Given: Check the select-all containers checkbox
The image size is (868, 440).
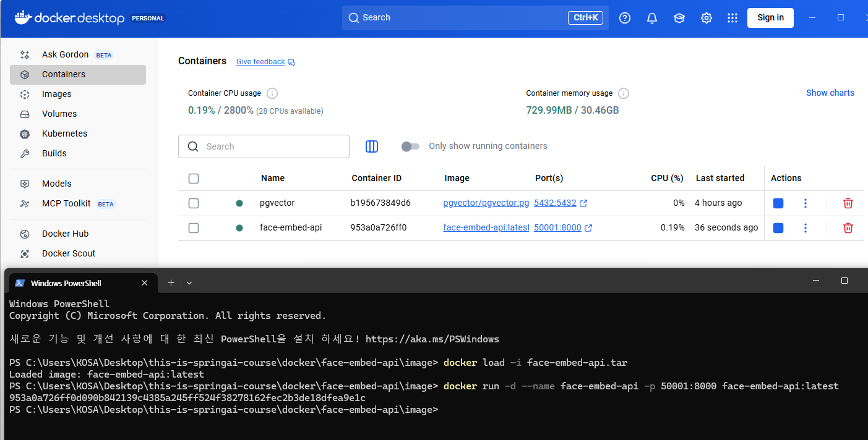Looking at the screenshot, I should click(194, 179).
